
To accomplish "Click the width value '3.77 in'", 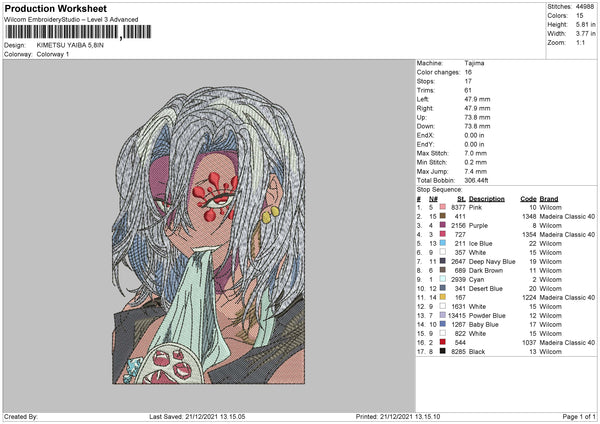I will [x=585, y=34].
